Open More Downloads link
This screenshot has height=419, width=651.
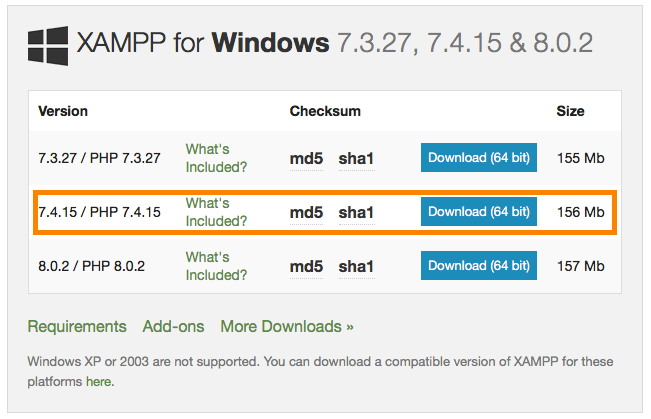pyautogui.click(x=287, y=327)
